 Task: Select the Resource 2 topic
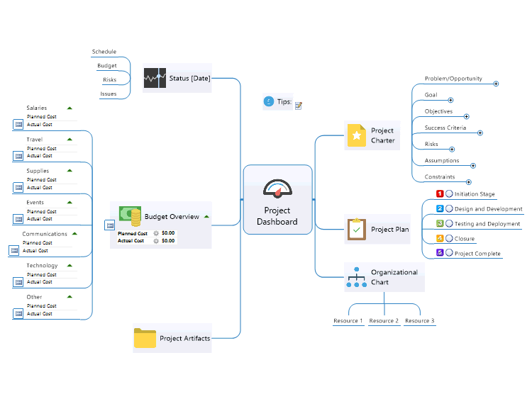tap(384, 321)
